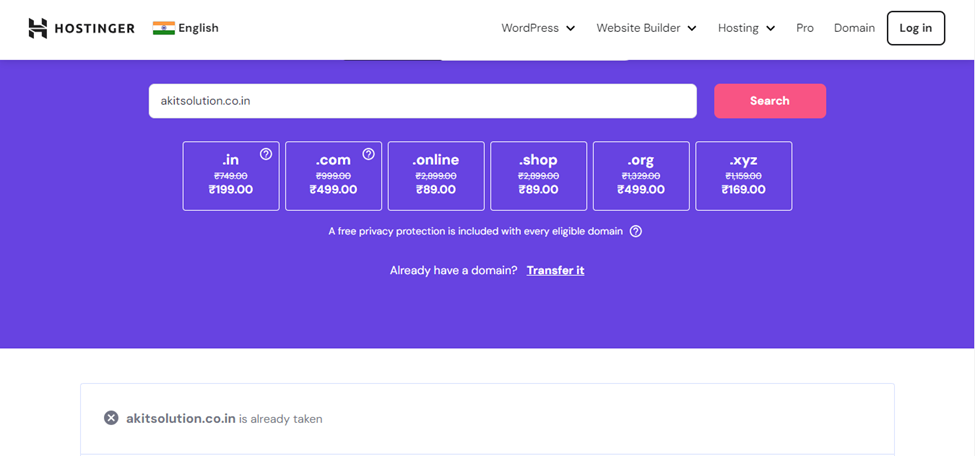Click ₹169.00 price on .xyz card
The height and width of the screenshot is (456, 975).
coord(744,190)
